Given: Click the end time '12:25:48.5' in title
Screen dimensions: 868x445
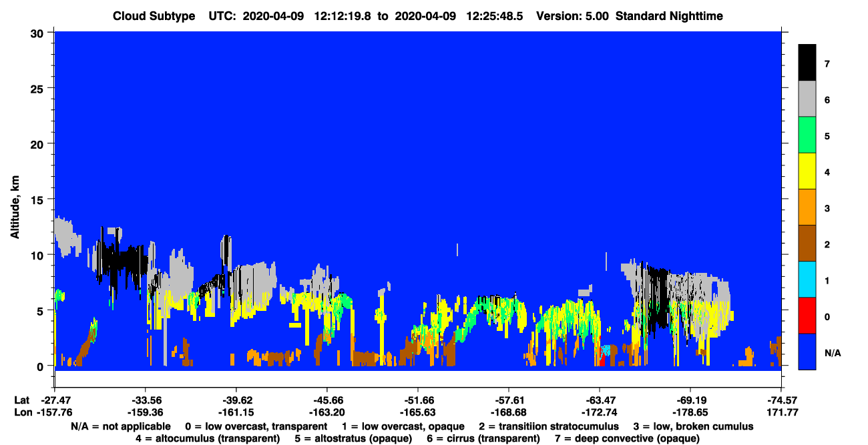Looking at the screenshot, I should pos(495,16).
